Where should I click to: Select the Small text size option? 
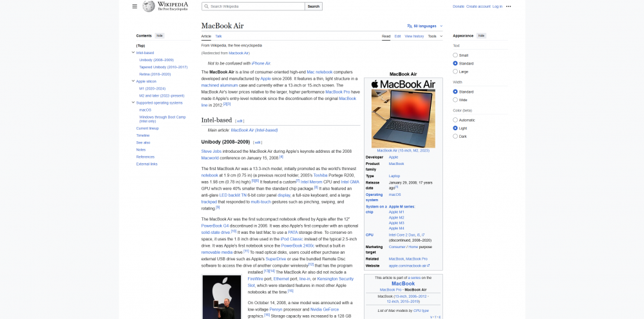(455, 55)
